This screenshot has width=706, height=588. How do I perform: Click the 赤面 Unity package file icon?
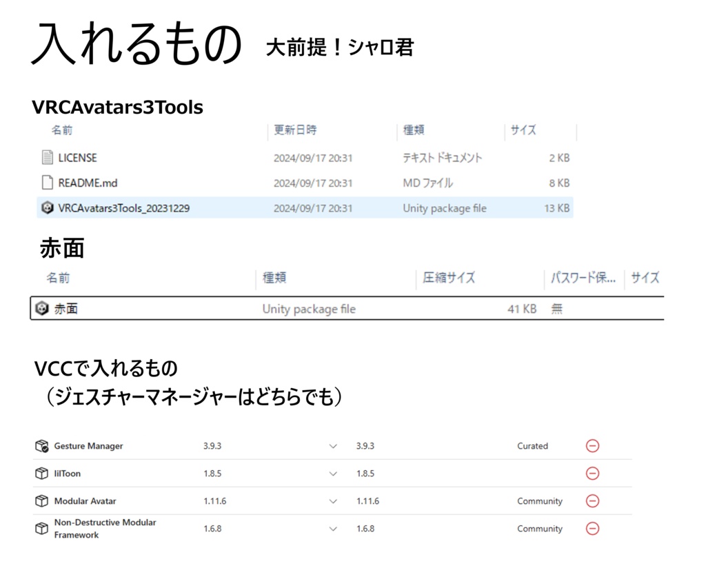click(x=43, y=308)
